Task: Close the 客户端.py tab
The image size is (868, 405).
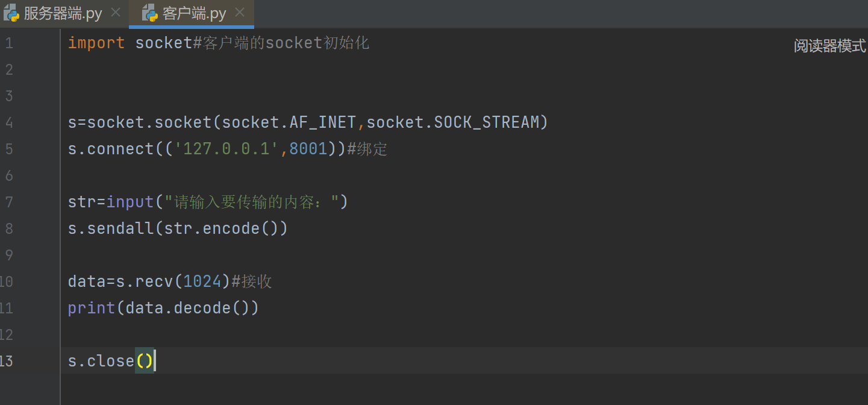Action: [240, 13]
